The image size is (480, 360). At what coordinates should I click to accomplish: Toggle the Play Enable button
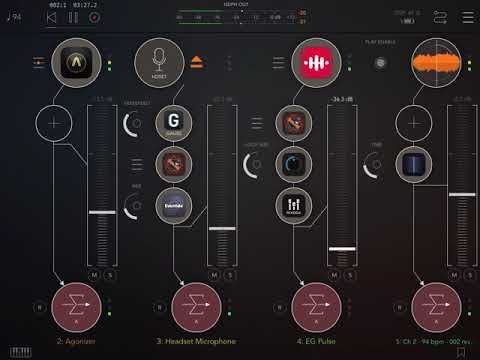[x=380, y=62]
